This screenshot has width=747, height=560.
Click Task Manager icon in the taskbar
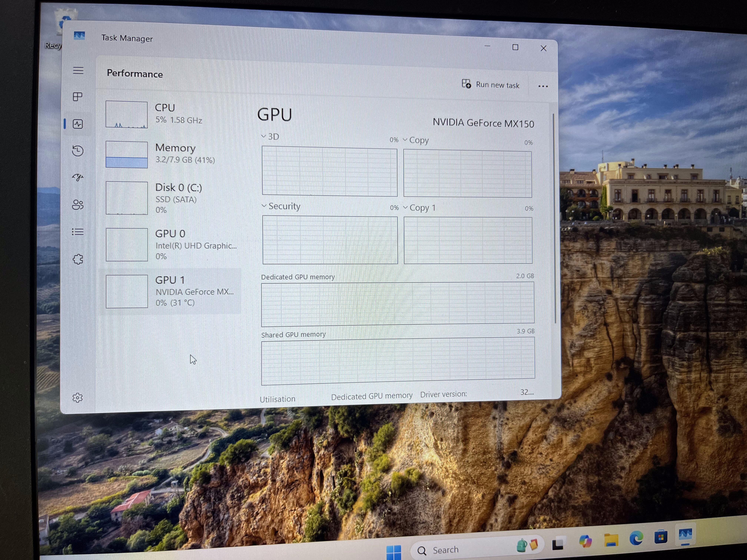point(685,535)
